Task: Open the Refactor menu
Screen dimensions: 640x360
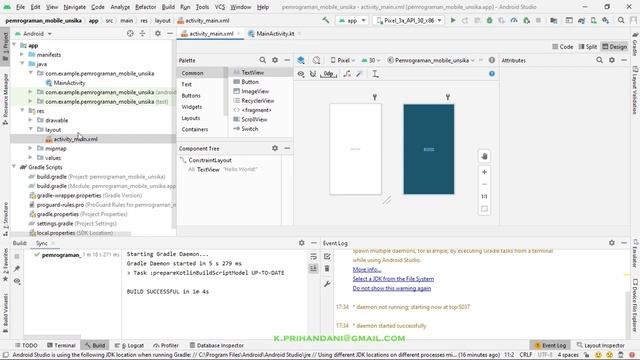Action: (x=145, y=7)
